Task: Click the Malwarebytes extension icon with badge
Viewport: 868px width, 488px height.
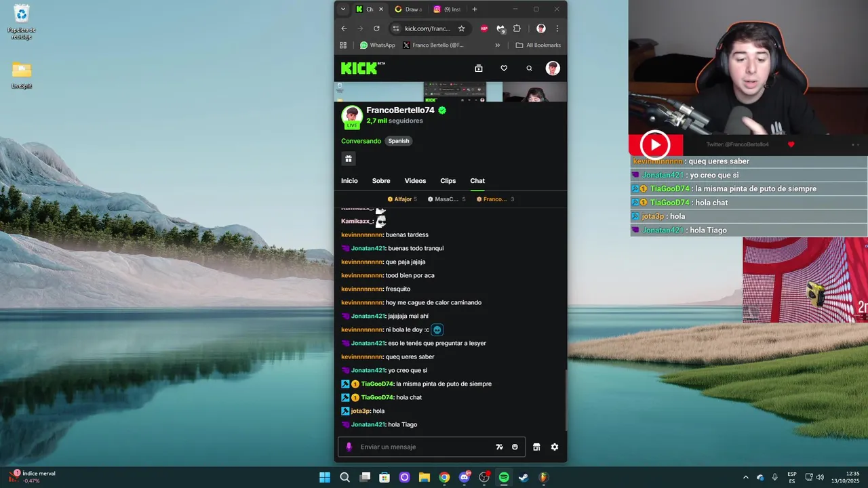Action: [500, 28]
